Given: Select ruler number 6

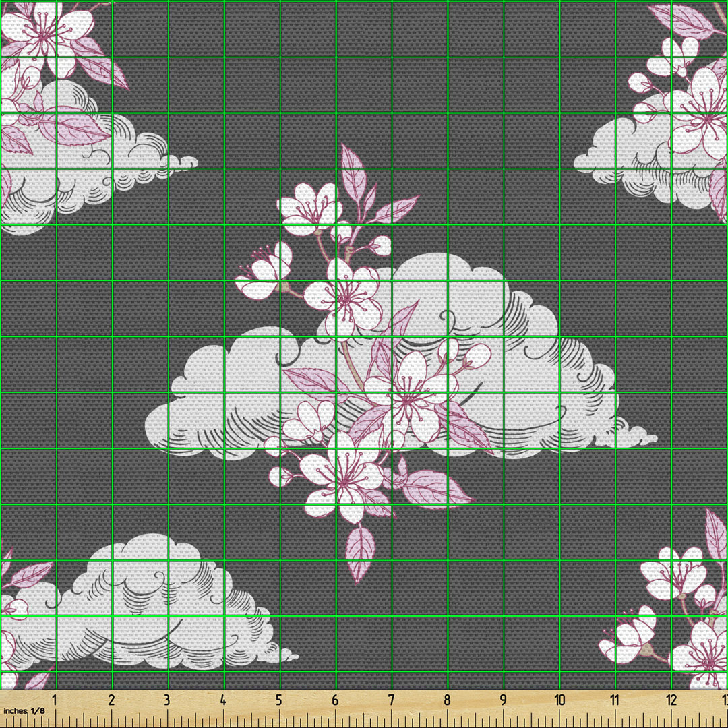Looking at the screenshot, I should point(335,700).
